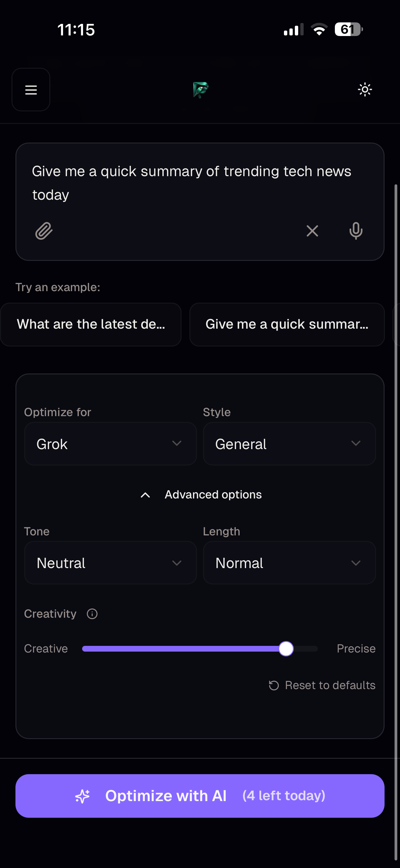The height and width of the screenshot is (868, 400).
Task: Open the hamburger menu
Action: [x=31, y=90]
